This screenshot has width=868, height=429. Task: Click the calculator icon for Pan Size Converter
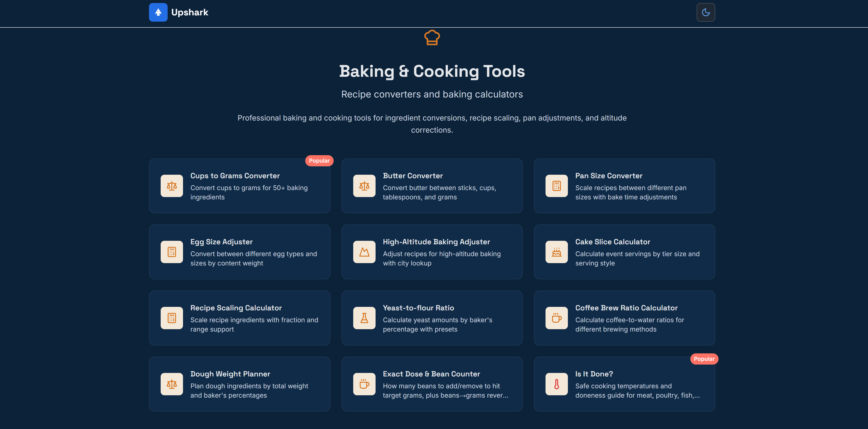tap(556, 186)
